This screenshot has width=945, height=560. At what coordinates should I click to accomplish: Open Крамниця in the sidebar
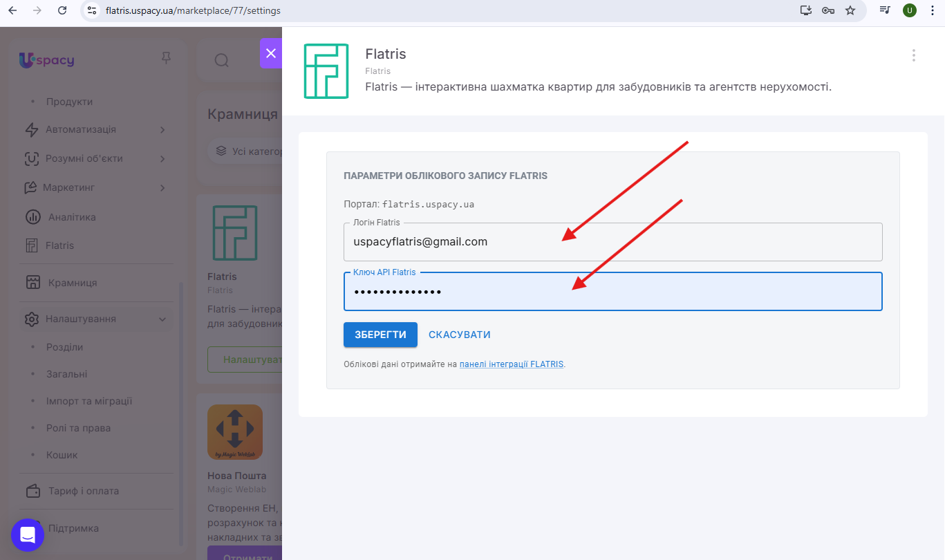(73, 283)
